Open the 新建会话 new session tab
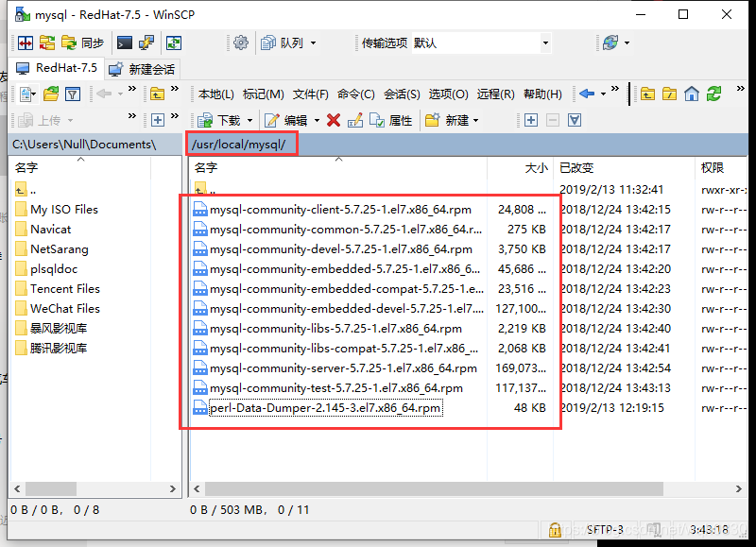This screenshot has height=547, width=756. pos(142,69)
